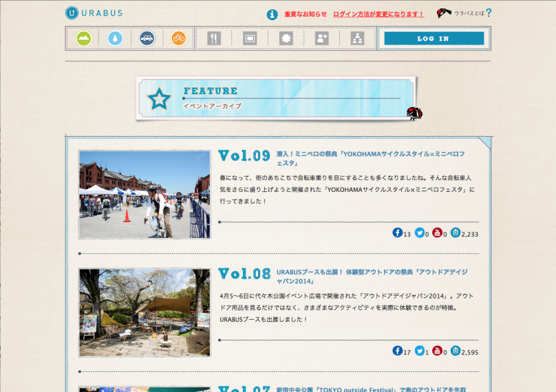This screenshot has height=392, width=556.
Task: Click the Vol.08 article description text
Action: click(346, 307)
